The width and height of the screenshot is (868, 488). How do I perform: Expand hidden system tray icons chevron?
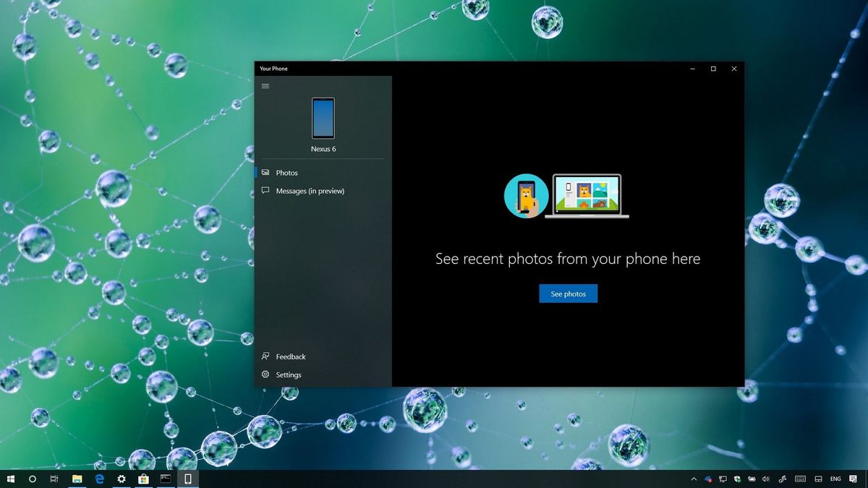pos(694,479)
